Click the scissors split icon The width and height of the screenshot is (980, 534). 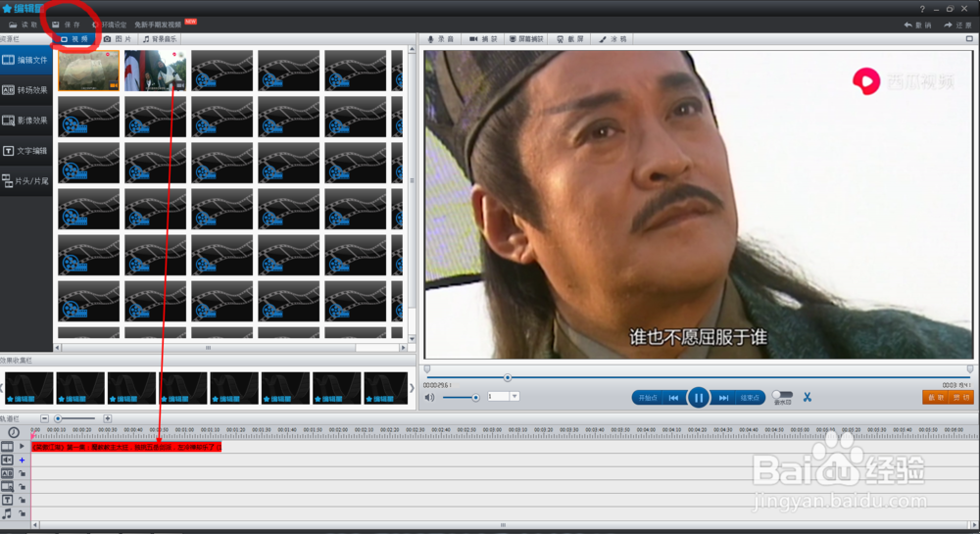pyautogui.click(x=808, y=397)
